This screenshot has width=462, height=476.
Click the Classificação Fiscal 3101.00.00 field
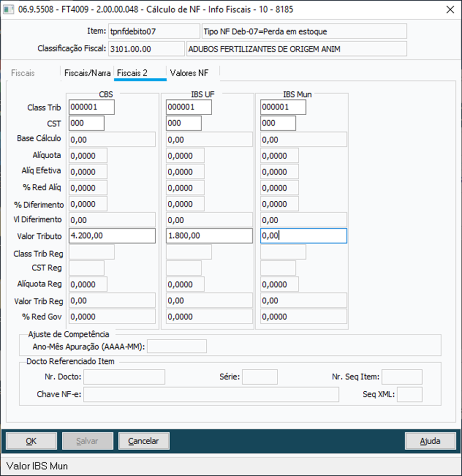click(x=146, y=49)
